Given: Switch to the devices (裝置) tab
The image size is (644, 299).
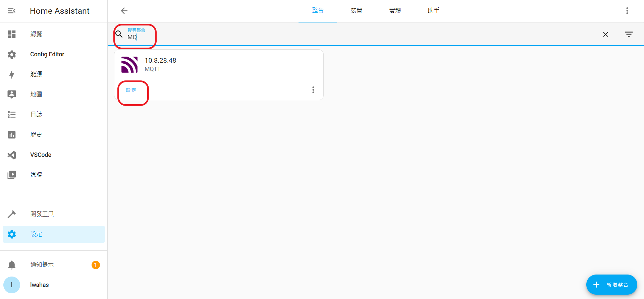Looking at the screenshot, I should pyautogui.click(x=356, y=11).
